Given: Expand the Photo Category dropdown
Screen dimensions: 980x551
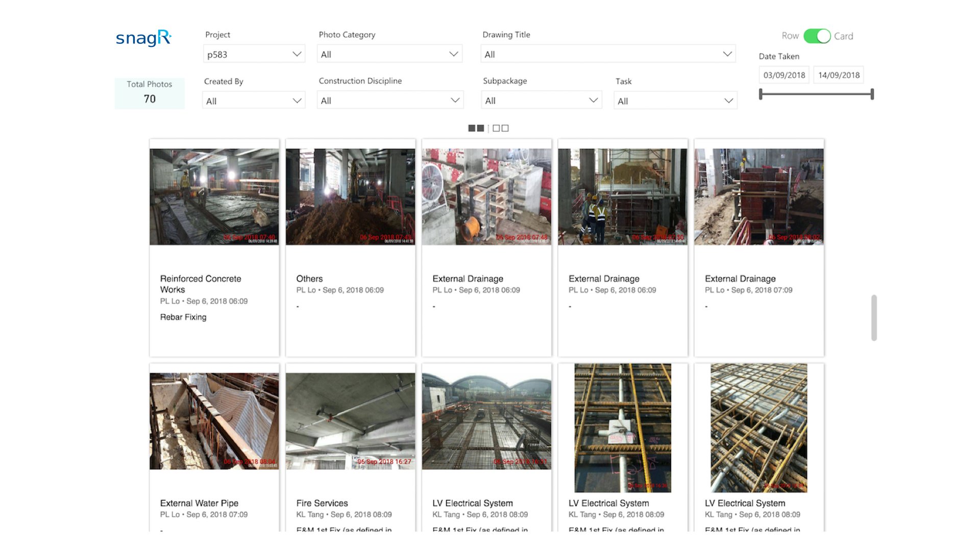Looking at the screenshot, I should 389,54.
